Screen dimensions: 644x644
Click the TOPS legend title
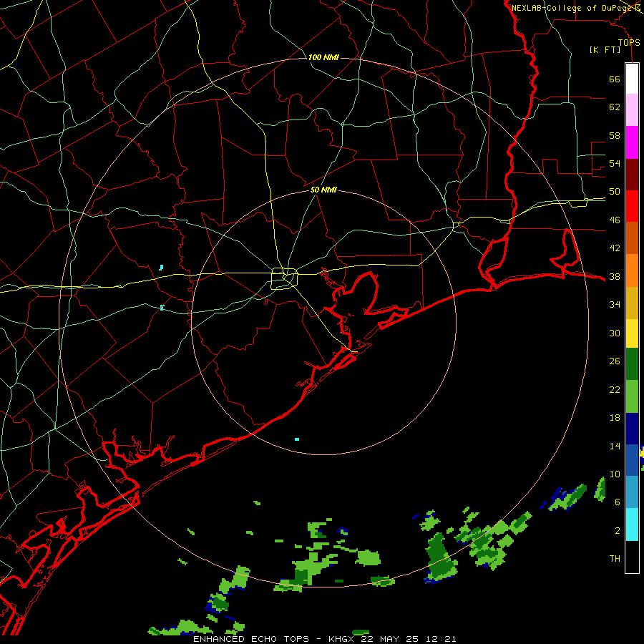[629, 43]
